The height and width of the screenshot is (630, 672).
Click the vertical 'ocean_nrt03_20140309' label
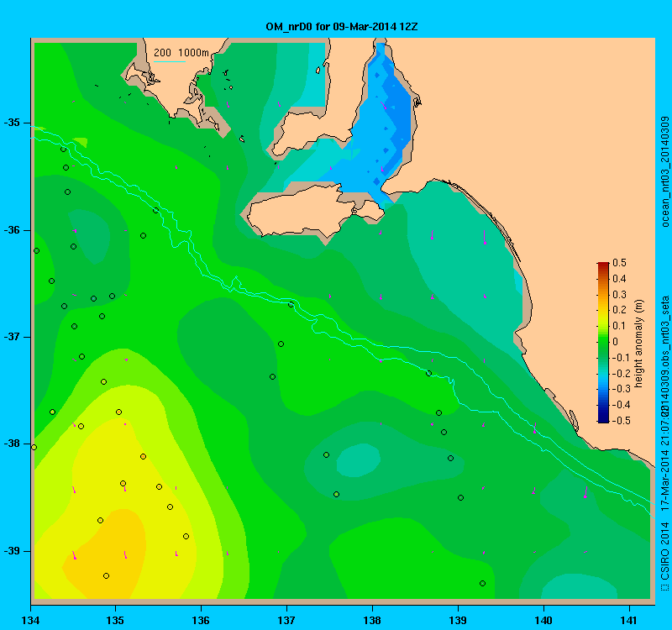click(x=665, y=171)
